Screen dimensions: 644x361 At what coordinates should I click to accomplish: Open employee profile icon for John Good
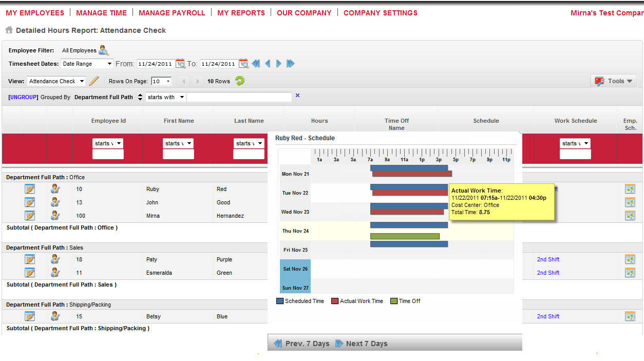click(x=55, y=202)
